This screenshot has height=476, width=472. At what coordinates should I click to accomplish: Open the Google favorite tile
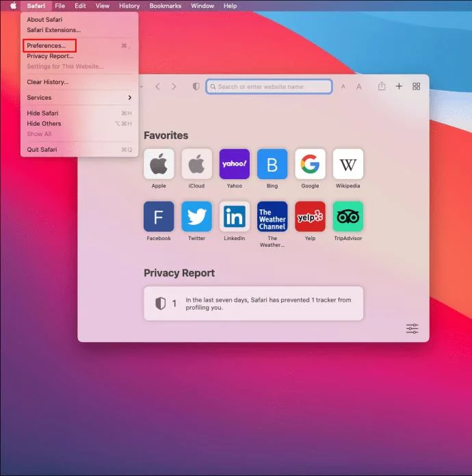310,164
